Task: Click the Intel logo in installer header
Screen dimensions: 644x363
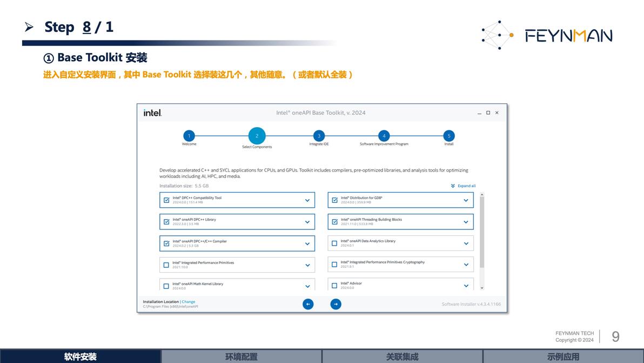Action: coord(152,113)
